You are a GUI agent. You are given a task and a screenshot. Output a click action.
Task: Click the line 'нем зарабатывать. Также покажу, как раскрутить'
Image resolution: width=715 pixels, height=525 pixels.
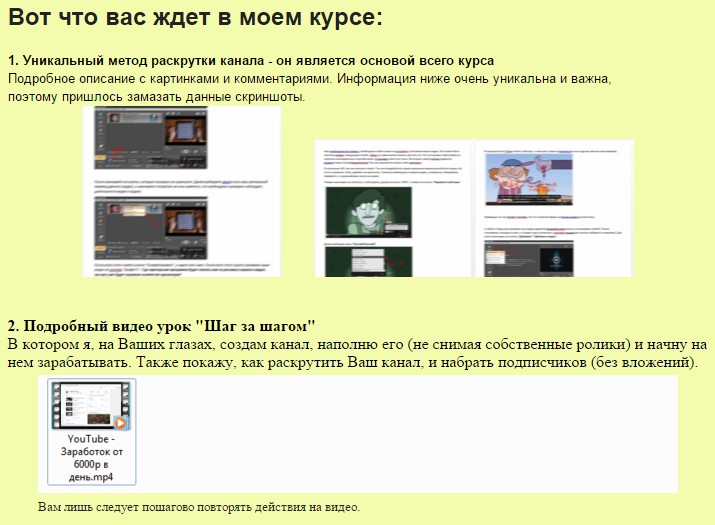coord(176,362)
